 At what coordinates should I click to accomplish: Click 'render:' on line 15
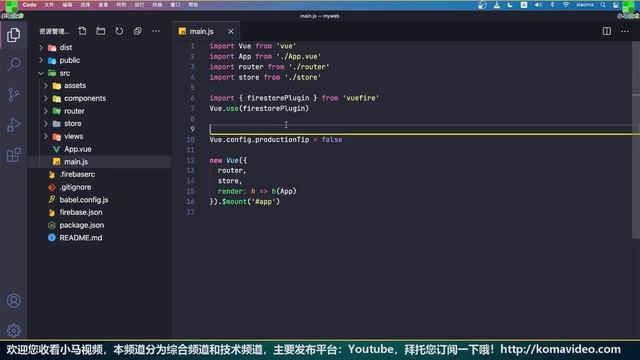[x=232, y=191]
